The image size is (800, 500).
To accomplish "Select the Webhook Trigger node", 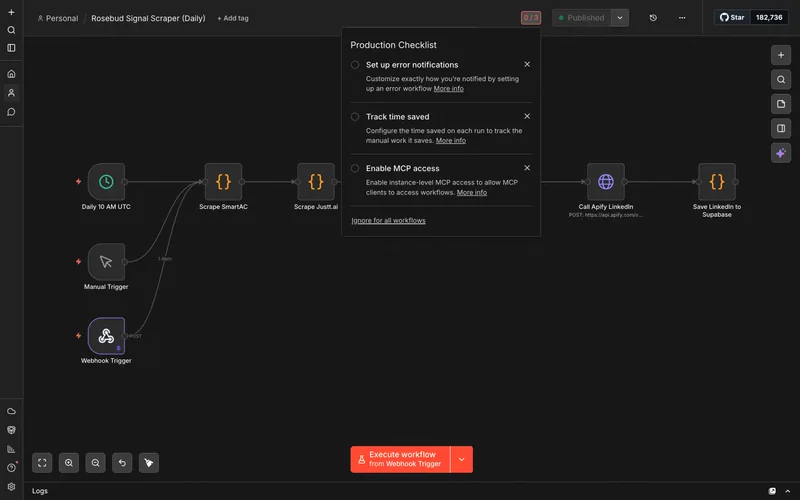I will (x=106, y=336).
